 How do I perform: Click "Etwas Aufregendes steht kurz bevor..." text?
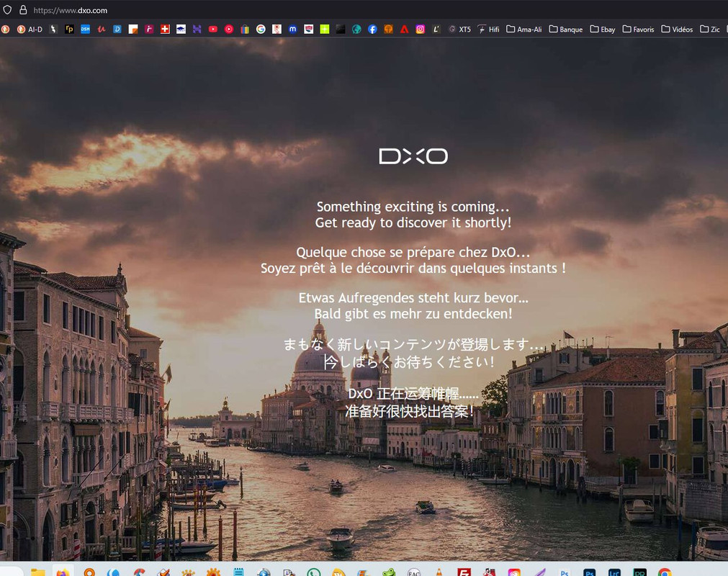tap(413, 297)
